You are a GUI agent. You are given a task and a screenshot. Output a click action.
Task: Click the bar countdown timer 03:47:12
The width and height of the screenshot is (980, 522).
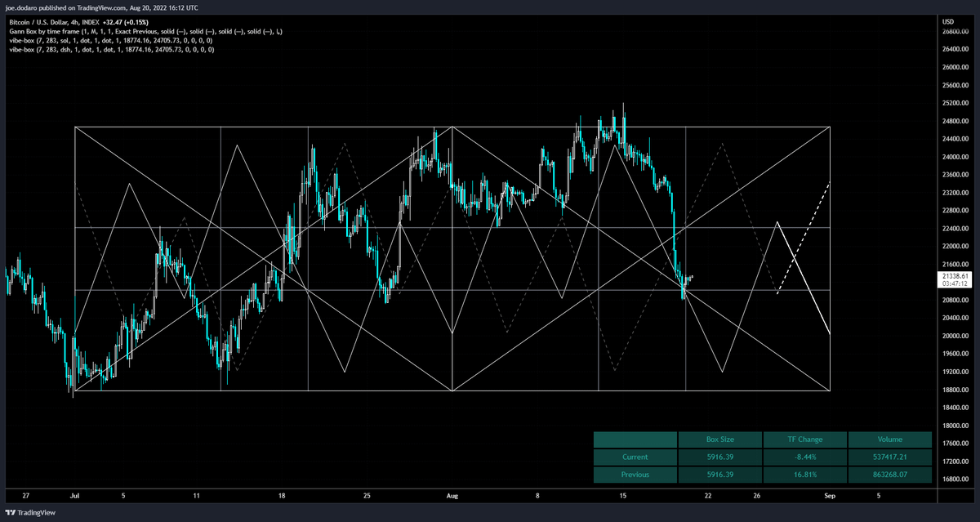pyautogui.click(x=955, y=285)
